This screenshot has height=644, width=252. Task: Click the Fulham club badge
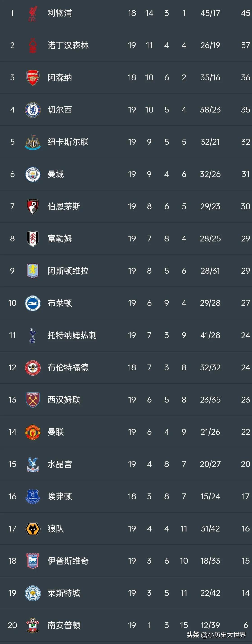[32, 239]
